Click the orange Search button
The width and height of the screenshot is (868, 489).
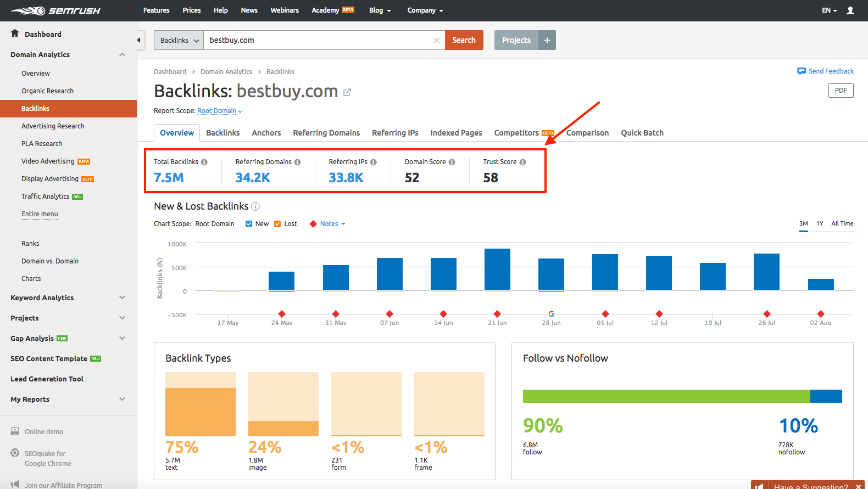click(464, 40)
